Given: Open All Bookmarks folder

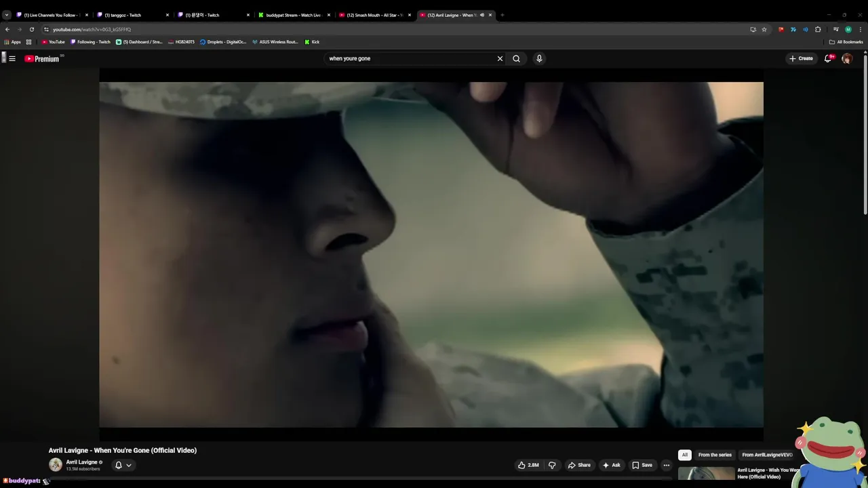Looking at the screenshot, I should (x=846, y=42).
